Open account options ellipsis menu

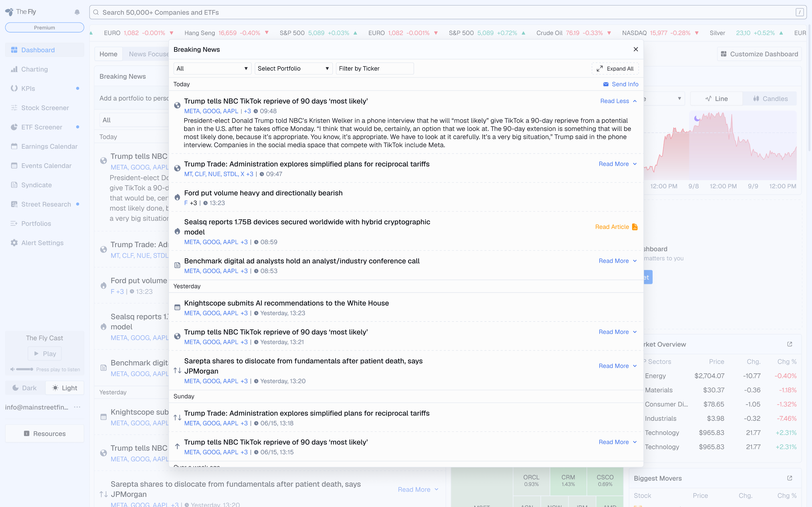tap(77, 407)
